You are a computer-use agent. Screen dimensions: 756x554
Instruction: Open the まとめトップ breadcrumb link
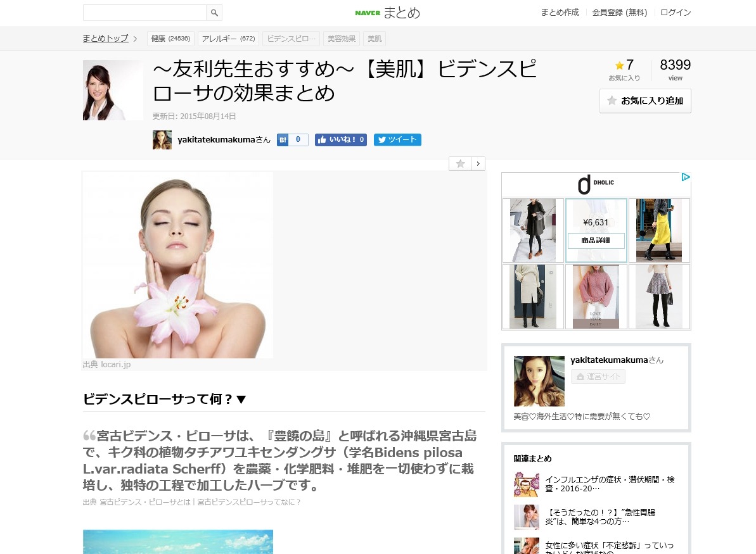(105, 39)
